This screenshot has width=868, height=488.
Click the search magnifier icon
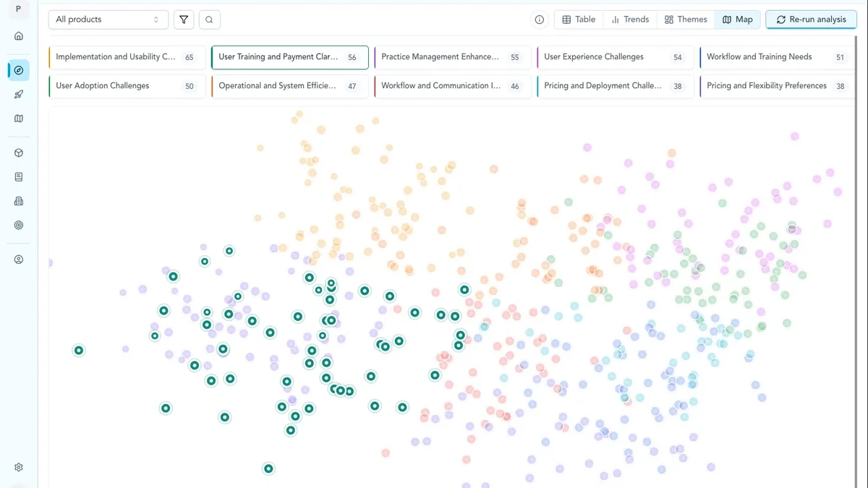[209, 20]
